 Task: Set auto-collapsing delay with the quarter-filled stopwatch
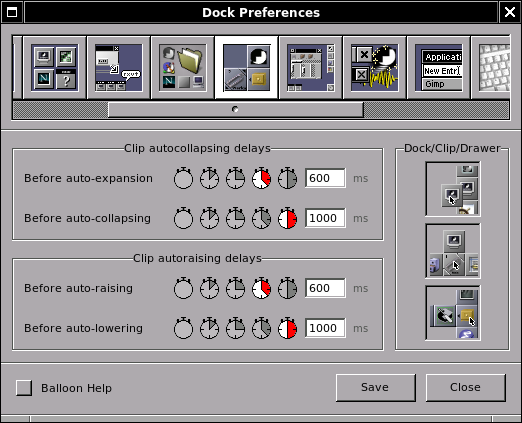click(x=235, y=218)
